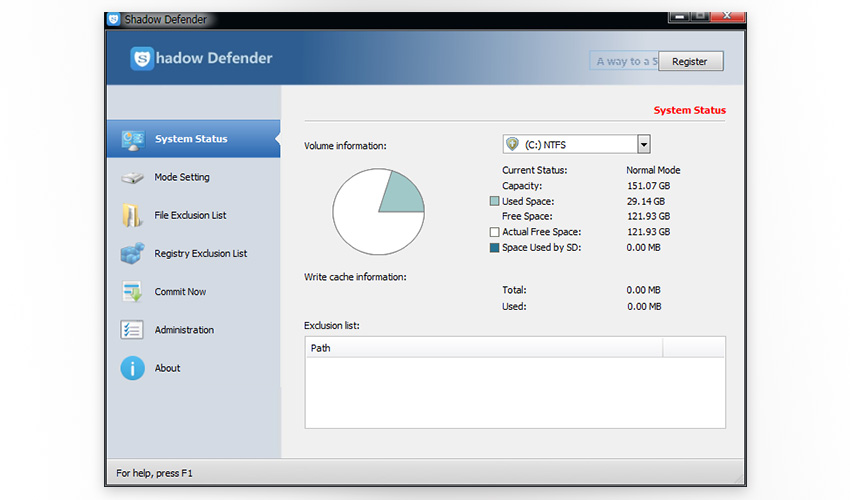Click the Actual Free Space white swatch
The width and height of the screenshot is (850, 500).
(494, 232)
